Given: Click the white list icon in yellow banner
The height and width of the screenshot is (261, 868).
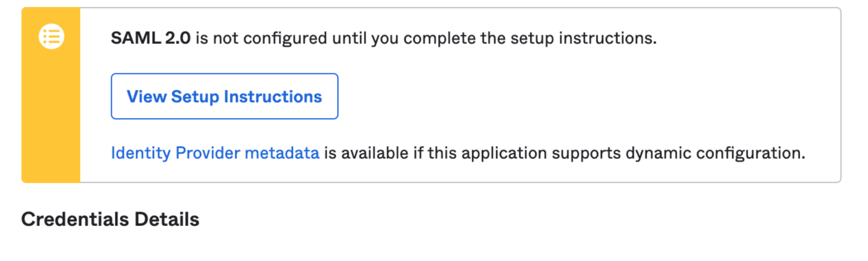Looking at the screenshot, I should 51,36.
